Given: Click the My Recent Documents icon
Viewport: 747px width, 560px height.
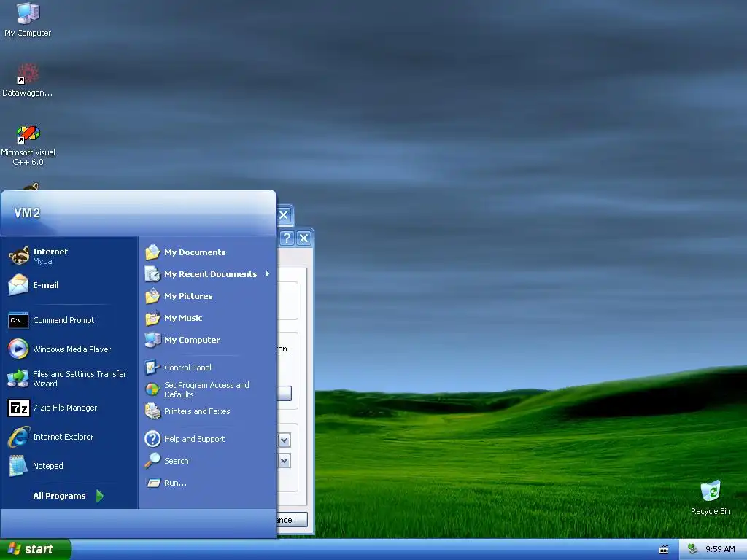Looking at the screenshot, I should 152,274.
